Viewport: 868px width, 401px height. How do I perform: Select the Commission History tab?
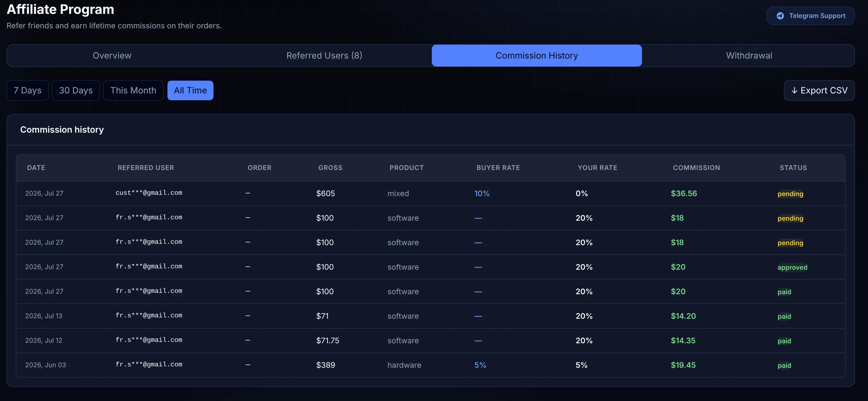(536, 56)
